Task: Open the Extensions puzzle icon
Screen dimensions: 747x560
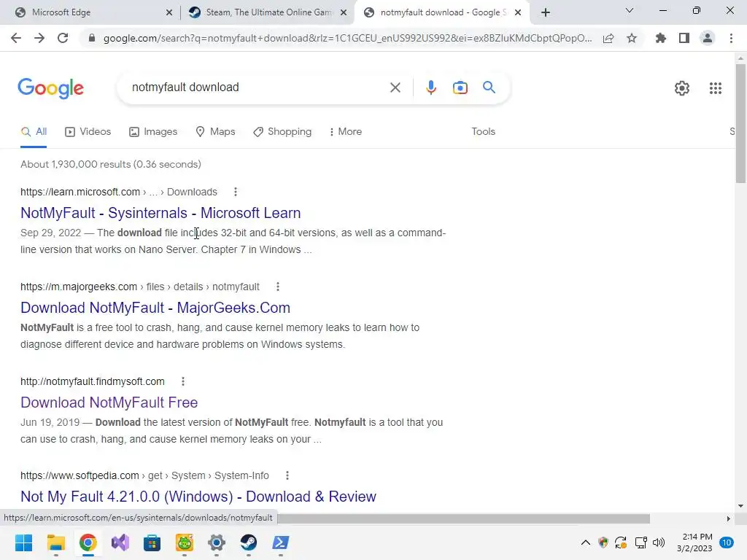Action: point(661,38)
